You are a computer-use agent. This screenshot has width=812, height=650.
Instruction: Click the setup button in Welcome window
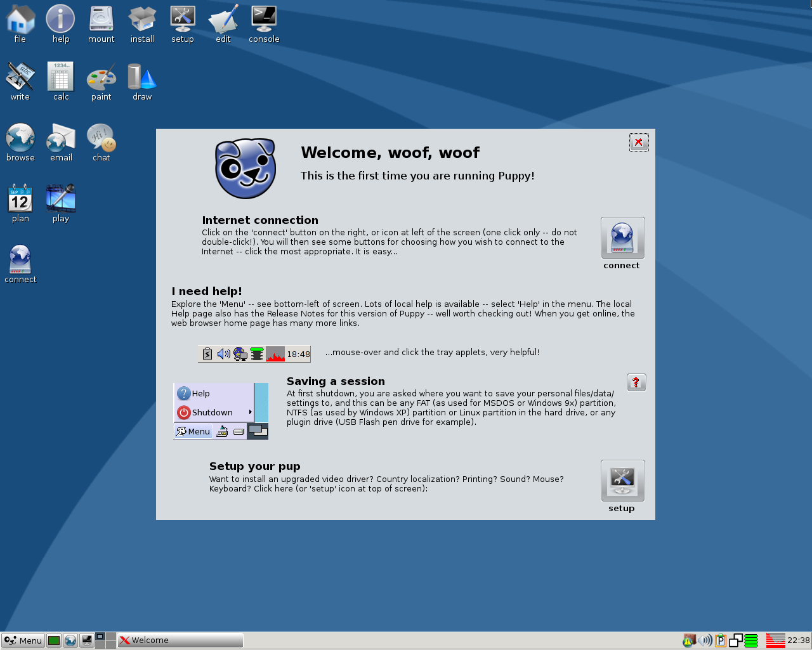623,481
